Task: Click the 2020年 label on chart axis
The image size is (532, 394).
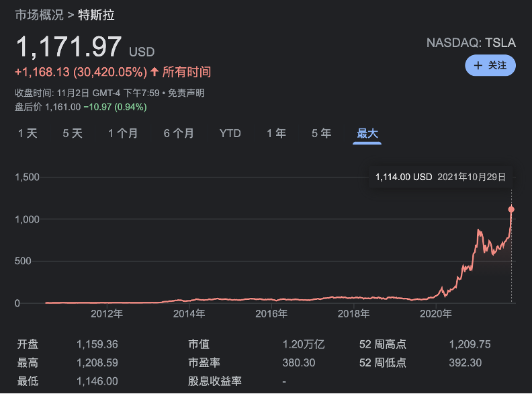Action: 435,313
